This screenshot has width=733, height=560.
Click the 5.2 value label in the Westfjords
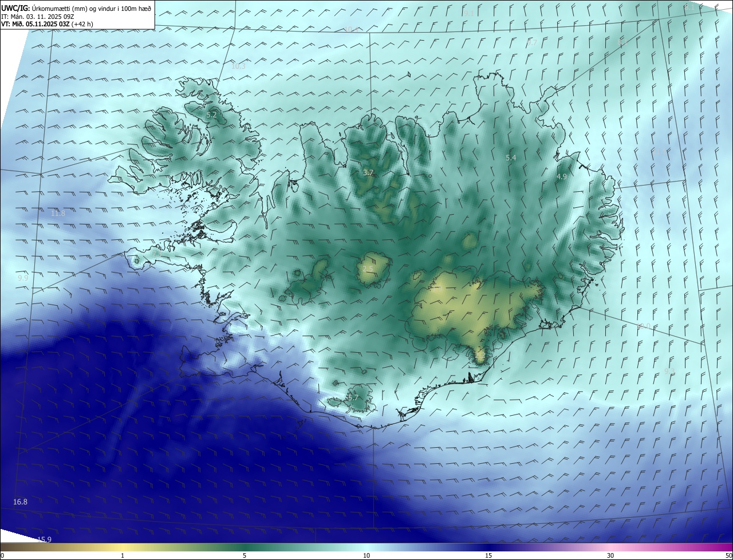click(211, 115)
